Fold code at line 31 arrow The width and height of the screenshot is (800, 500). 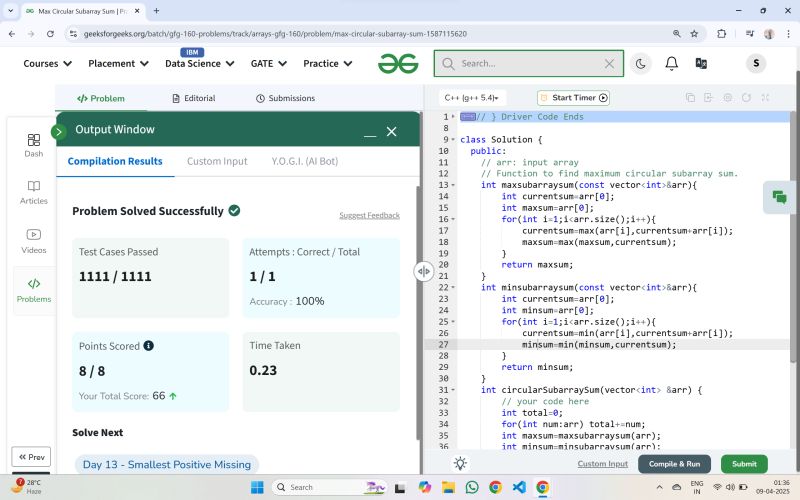(x=453, y=390)
